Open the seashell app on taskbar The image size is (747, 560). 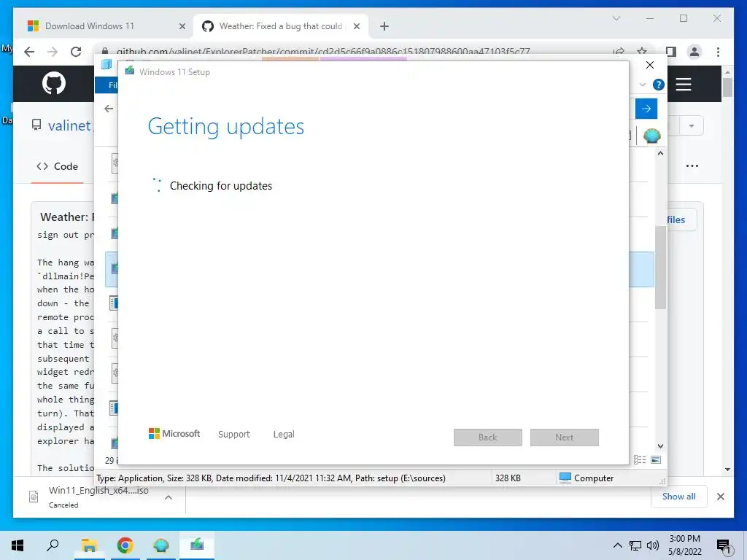(161, 545)
